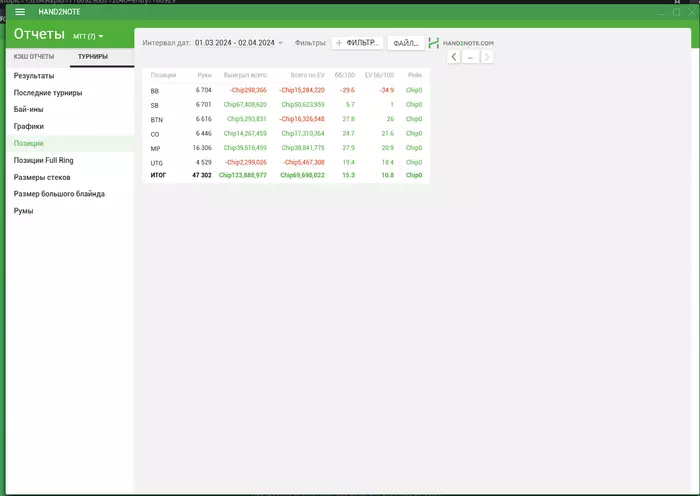Sort by Позиция column header
This screenshot has height=496, width=700.
pos(163,75)
